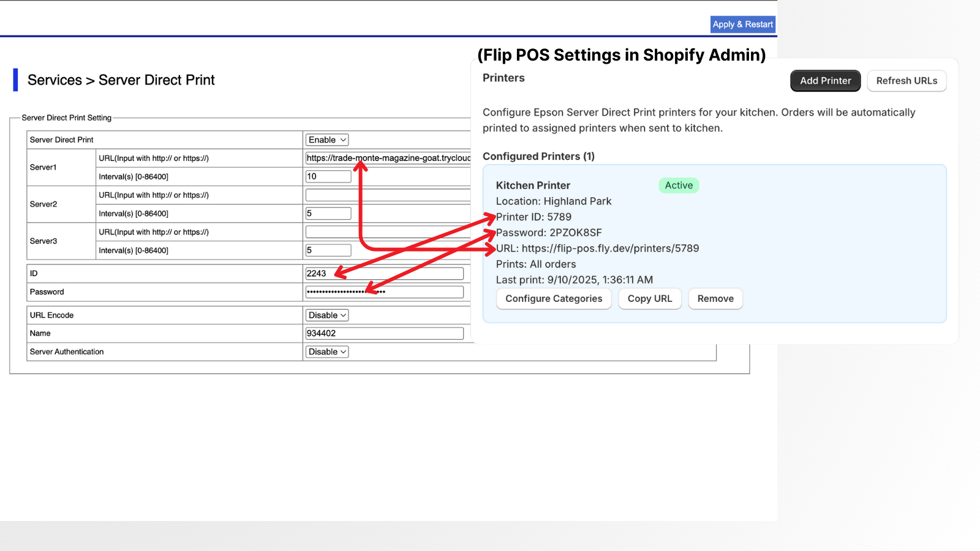
Task: Open the URL Encode dropdown
Action: tap(326, 315)
